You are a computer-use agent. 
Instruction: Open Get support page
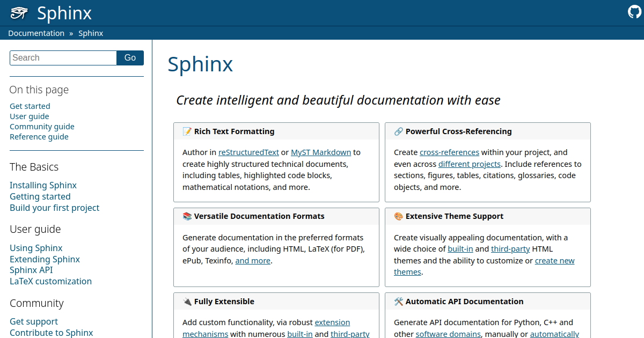click(x=34, y=321)
